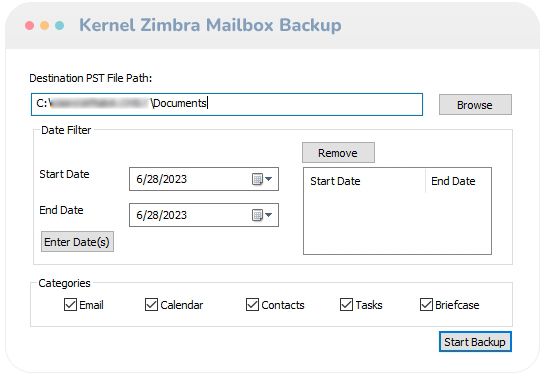Screen dimensions: 545x380
Task: Click the Start Backup button
Action: pyautogui.click(x=475, y=342)
